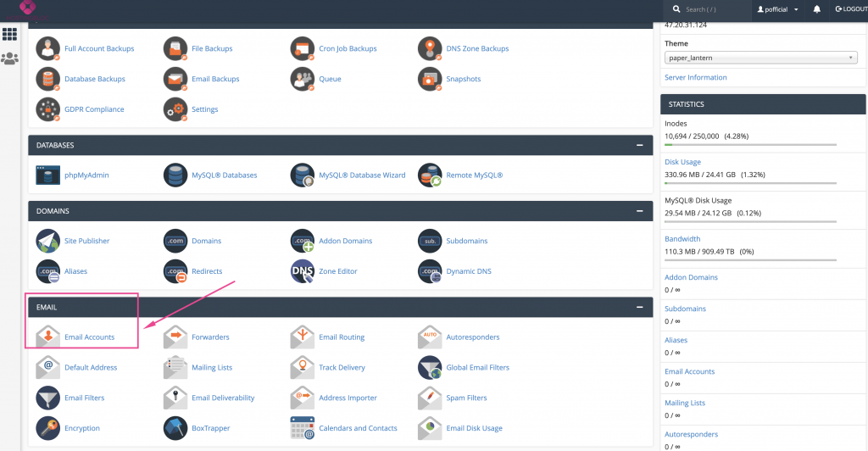Open the Calendars and Contacts icon

(x=303, y=428)
